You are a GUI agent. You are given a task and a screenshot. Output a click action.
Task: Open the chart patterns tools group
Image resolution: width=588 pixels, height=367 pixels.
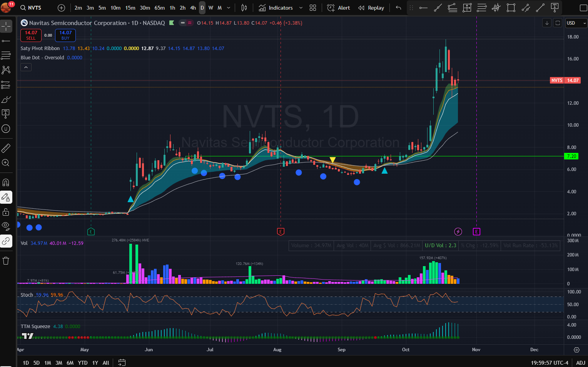click(x=6, y=70)
